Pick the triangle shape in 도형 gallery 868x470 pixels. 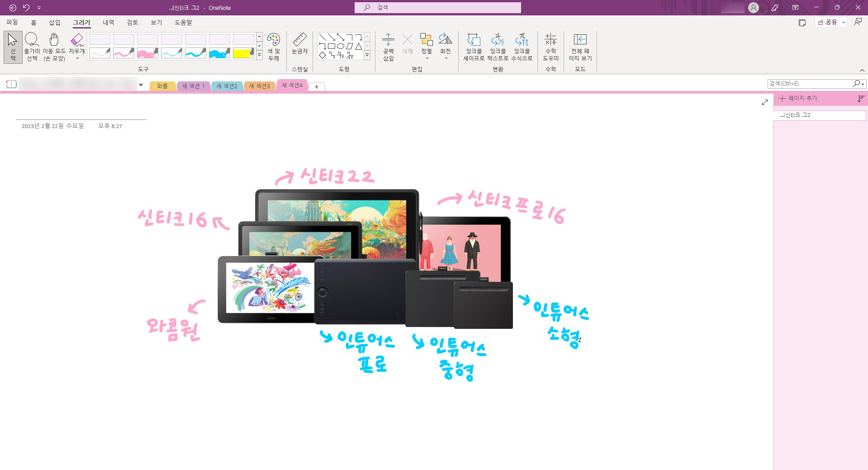point(358,46)
